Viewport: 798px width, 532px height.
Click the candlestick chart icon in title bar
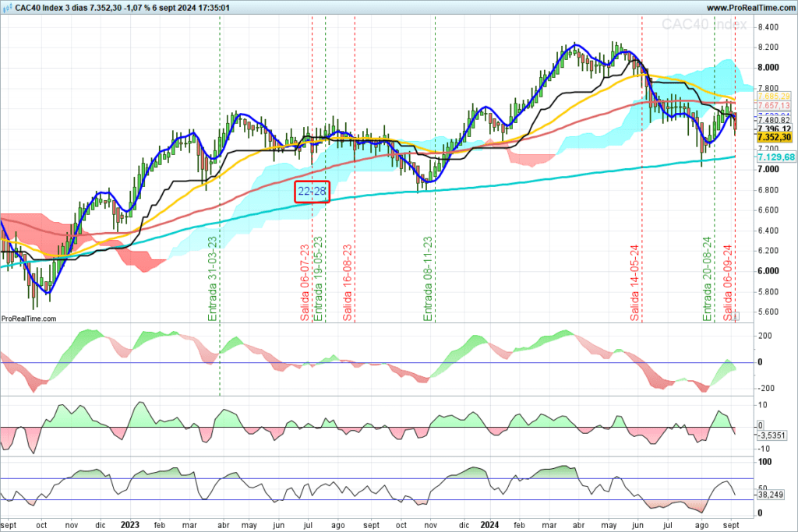point(7,8)
